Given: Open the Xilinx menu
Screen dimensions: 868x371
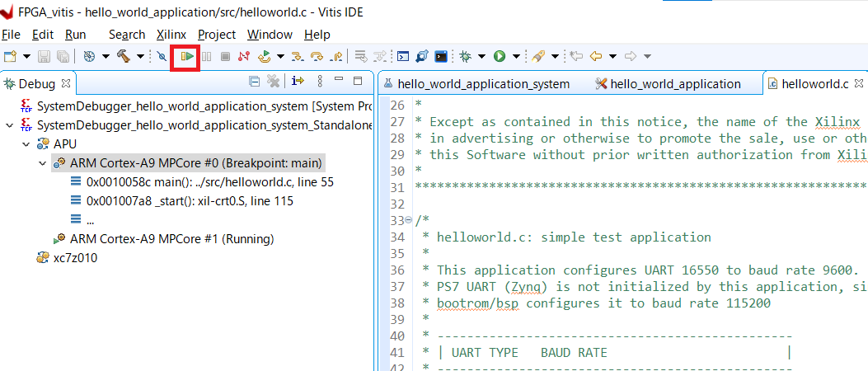Looking at the screenshot, I should tap(171, 35).
